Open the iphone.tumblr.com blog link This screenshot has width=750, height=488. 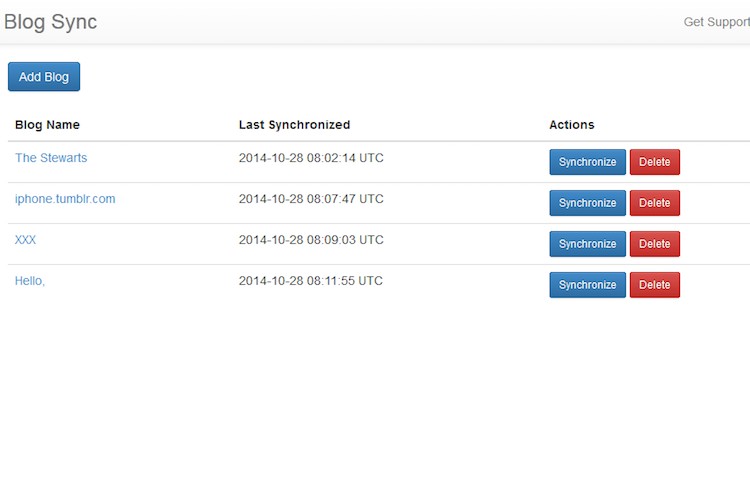[65, 199]
